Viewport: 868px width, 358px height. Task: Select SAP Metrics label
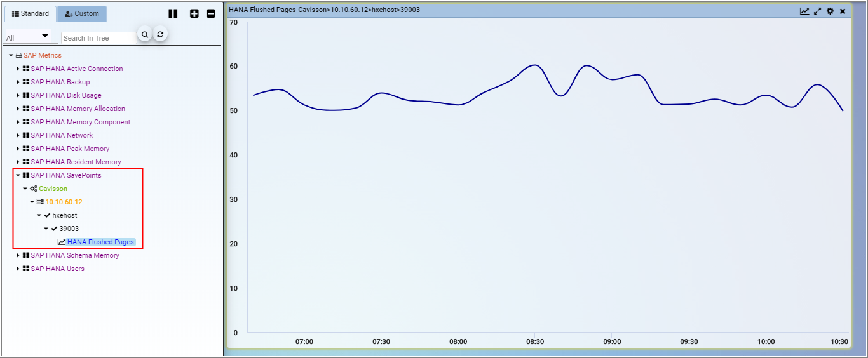pyautogui.click(x=43, y=55)
